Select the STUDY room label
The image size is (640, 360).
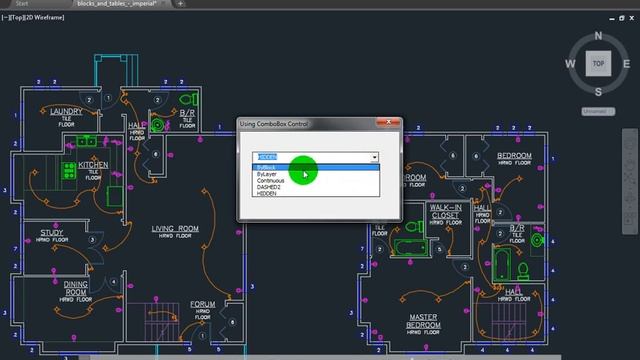point(51,233)
